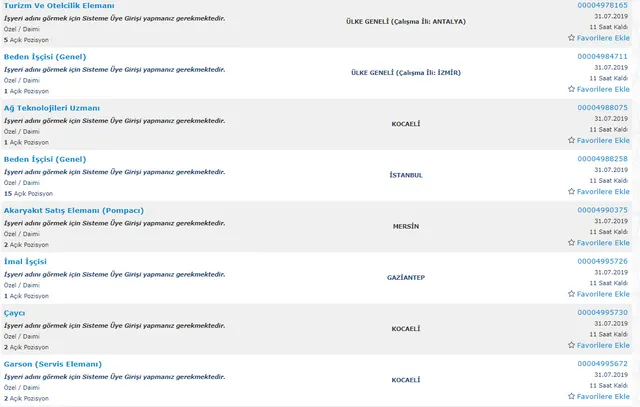
Task: Open job number 00004984711
Action: (602, 56)
